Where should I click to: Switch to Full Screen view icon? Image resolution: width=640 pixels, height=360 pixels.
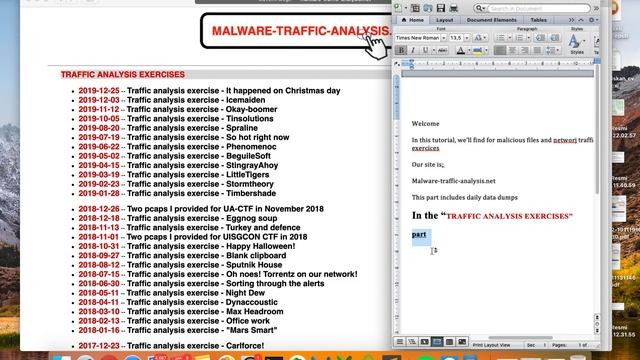point(462,342)
